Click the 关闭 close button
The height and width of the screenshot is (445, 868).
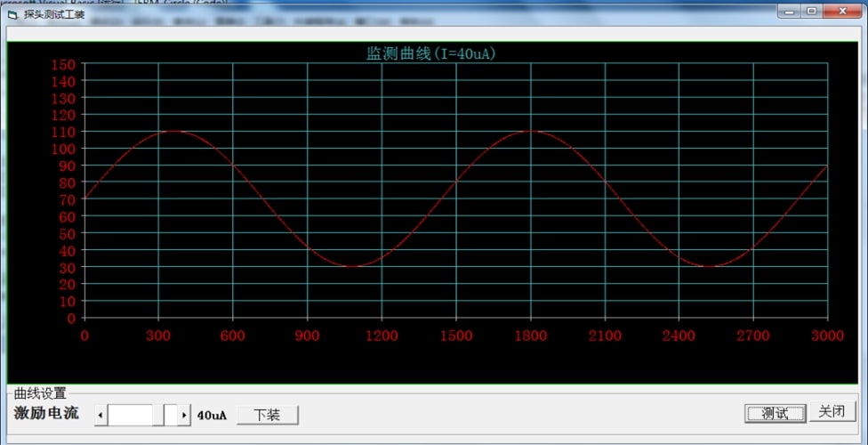tap(832, 411)
